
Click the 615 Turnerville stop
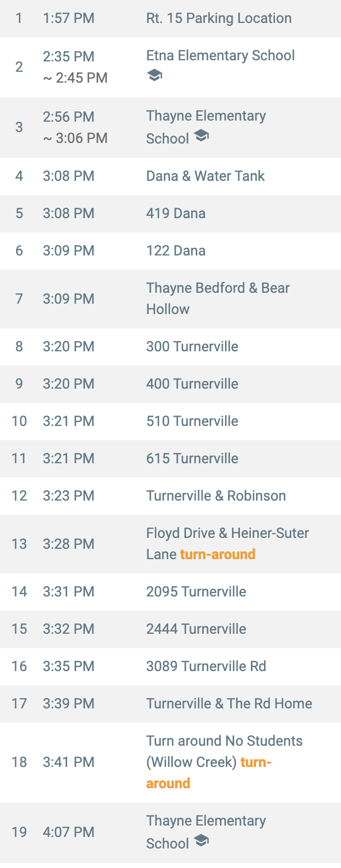[x=170, y=459]
